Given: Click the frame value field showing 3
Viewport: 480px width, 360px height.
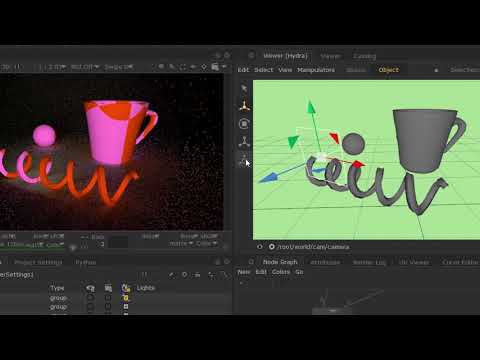Looking at the screenshot, I should pos(102,244).
